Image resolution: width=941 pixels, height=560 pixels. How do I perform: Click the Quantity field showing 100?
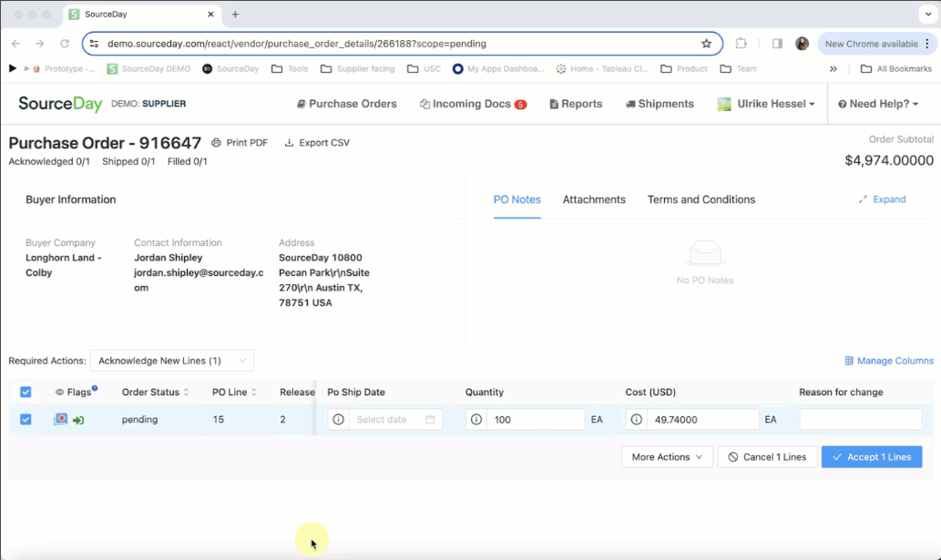point(536,419)
